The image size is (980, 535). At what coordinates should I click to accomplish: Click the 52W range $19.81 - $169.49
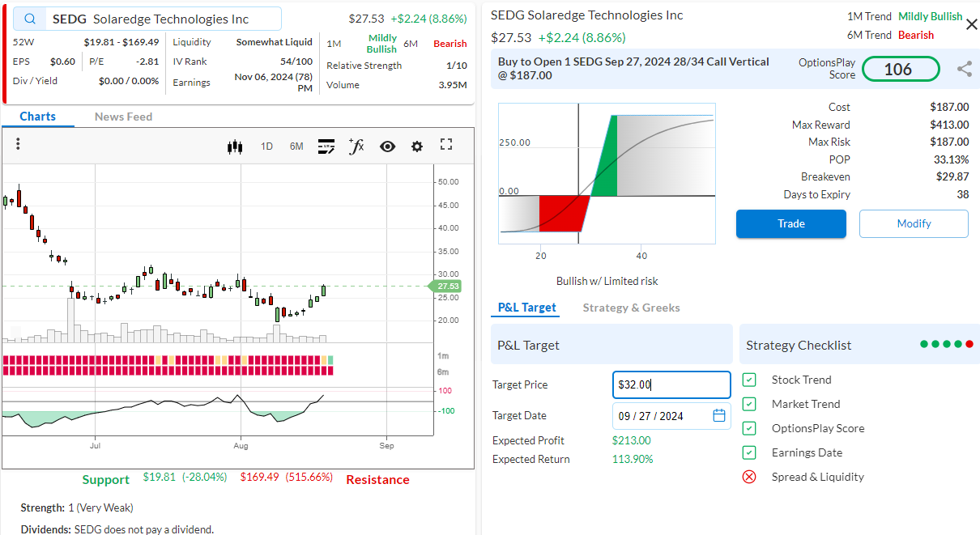tap(121, 42)
